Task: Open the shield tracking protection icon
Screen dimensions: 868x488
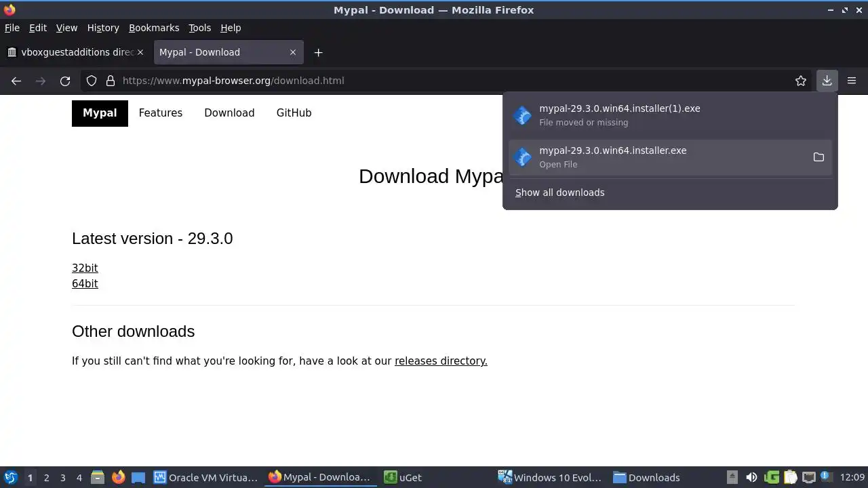Action: point(92,81)
